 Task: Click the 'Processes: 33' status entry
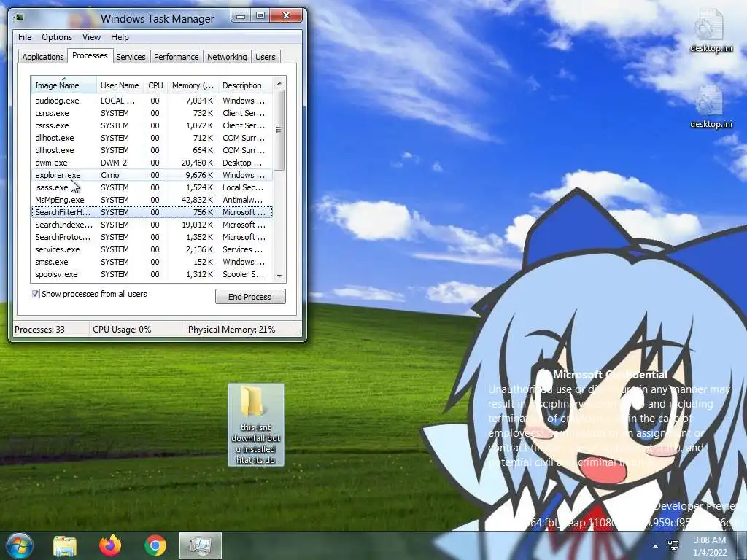(39, 329)
